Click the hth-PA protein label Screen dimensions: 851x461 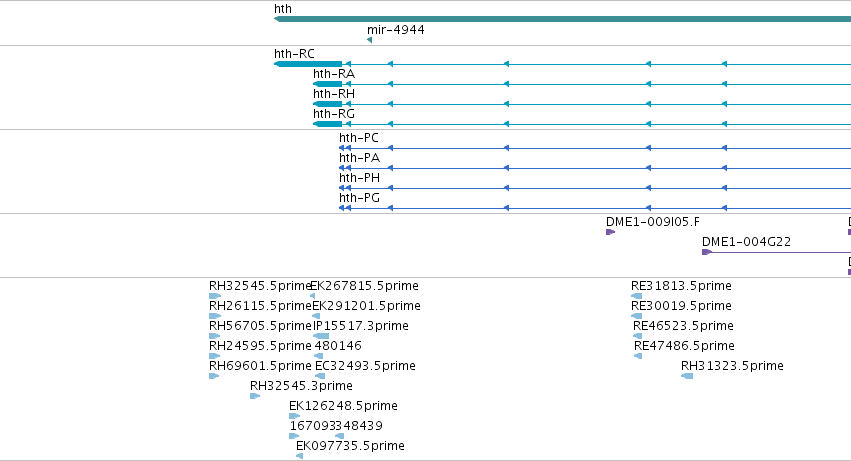pyautogui.click(x=359, y=158)
